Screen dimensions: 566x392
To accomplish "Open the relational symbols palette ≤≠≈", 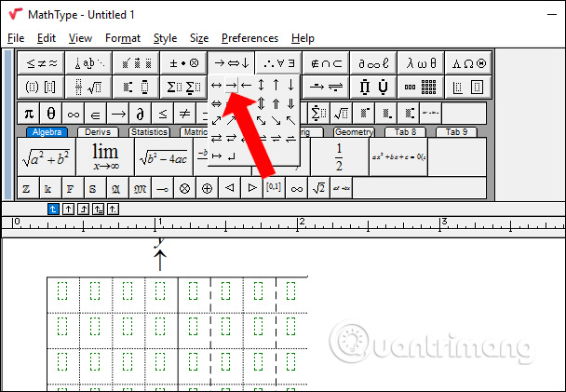I will tap(41, 63).
